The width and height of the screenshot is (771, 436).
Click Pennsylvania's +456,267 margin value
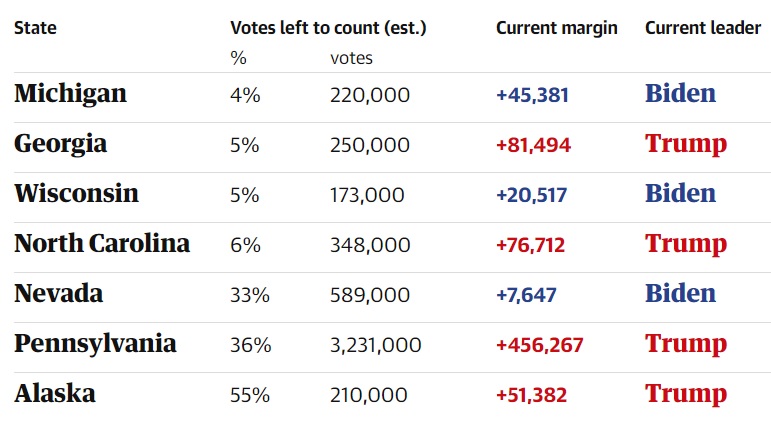pyautogui.click(x=540, y=345)
